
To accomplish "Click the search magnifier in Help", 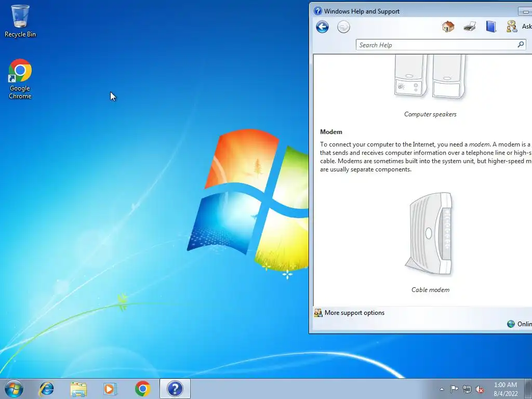I will (521, 45).
